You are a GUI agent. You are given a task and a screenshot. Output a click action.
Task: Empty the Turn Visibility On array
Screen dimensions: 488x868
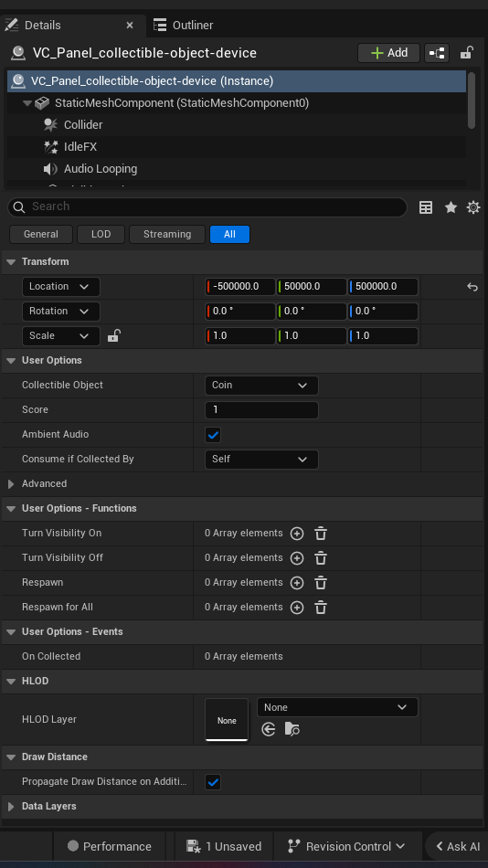[x=321, y=534]
